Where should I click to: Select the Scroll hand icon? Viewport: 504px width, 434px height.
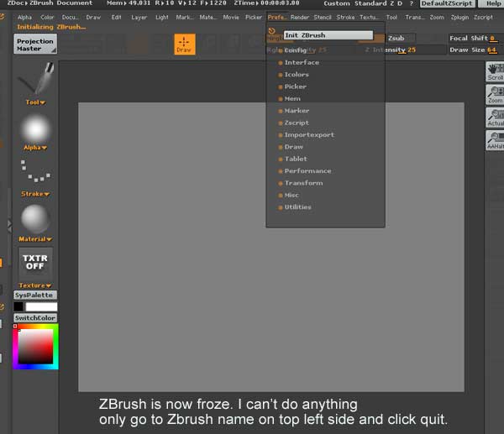tap(495, 72)
